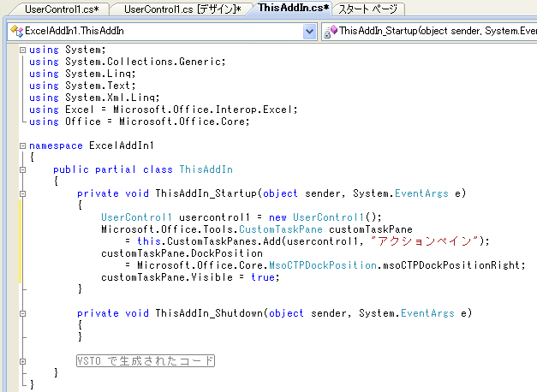Click the class icon beside ExcelAddIn1.ThisAddIn
This screenshot has width=537, height=392.
coord(17,31)
